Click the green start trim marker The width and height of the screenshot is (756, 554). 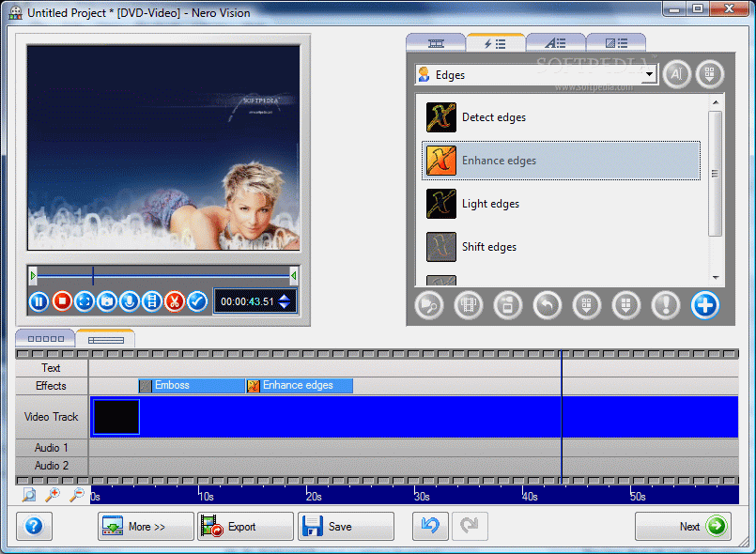(x=33, y=276)
